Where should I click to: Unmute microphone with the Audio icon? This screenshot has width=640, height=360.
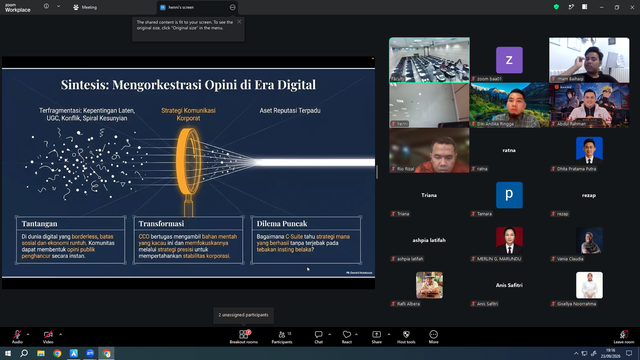pos(17,336)
